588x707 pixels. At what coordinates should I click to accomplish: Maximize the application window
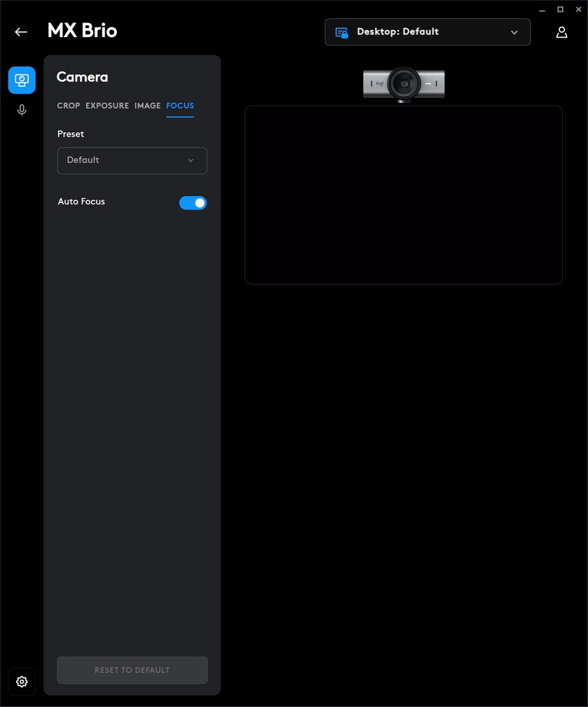point(561,10)
